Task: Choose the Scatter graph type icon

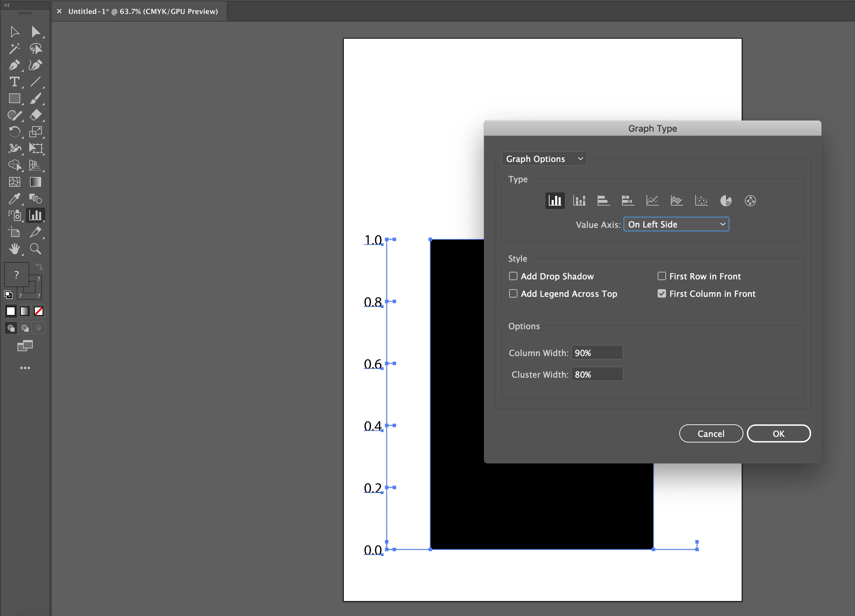Action: point(701,201)
